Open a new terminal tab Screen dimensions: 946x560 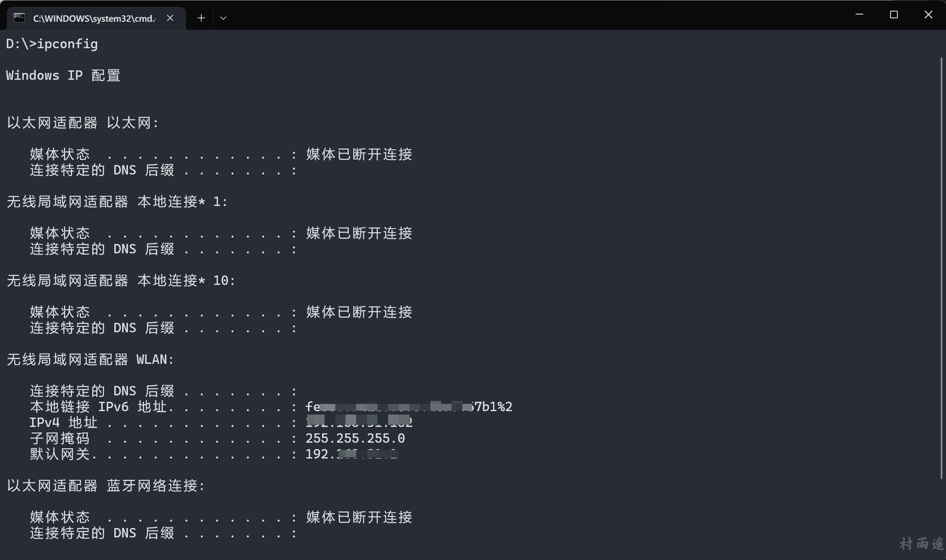point(201,18)
